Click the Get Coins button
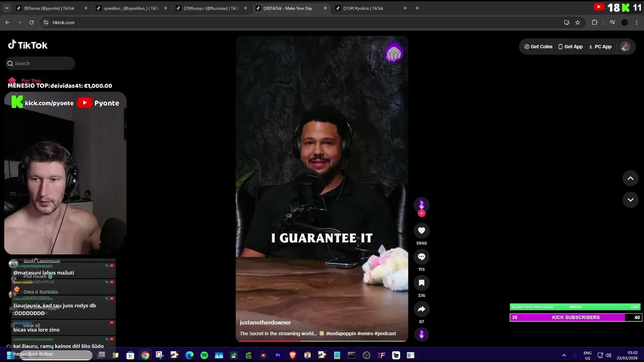The height and width of the screenshot is (362, 644). (538, 47)
